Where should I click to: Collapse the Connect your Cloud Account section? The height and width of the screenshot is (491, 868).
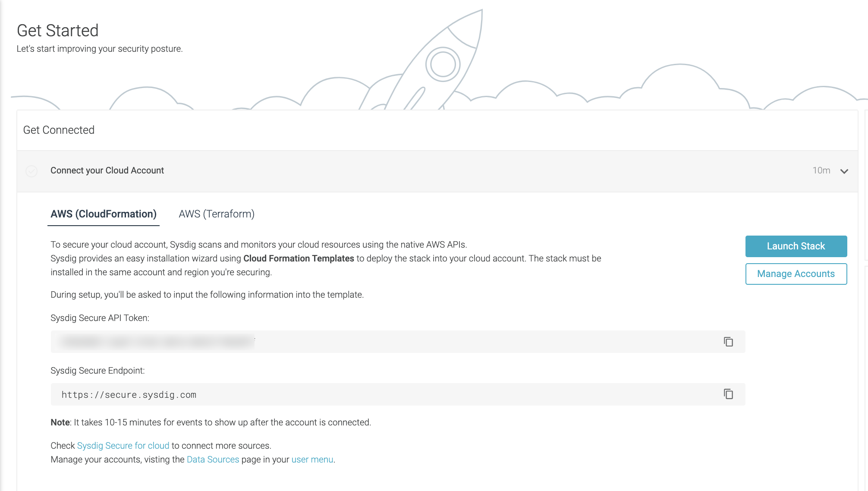click(843, 171)
